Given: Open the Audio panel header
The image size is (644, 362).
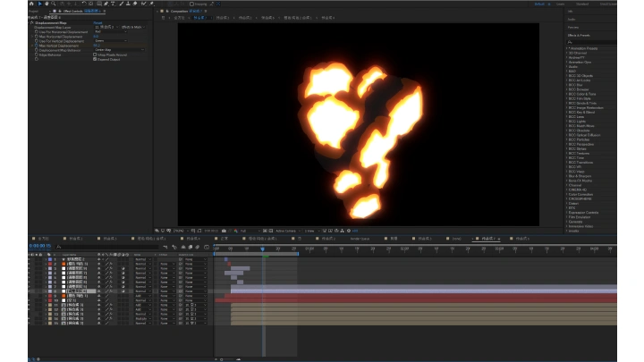Looking at the screenshot, I should coord(572,20).
